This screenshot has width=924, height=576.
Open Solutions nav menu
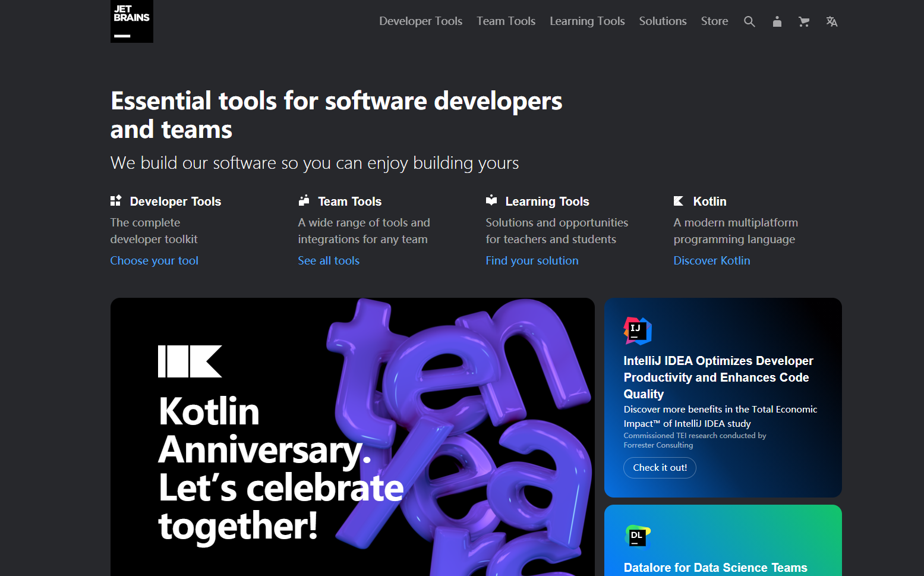click(663, 21)
